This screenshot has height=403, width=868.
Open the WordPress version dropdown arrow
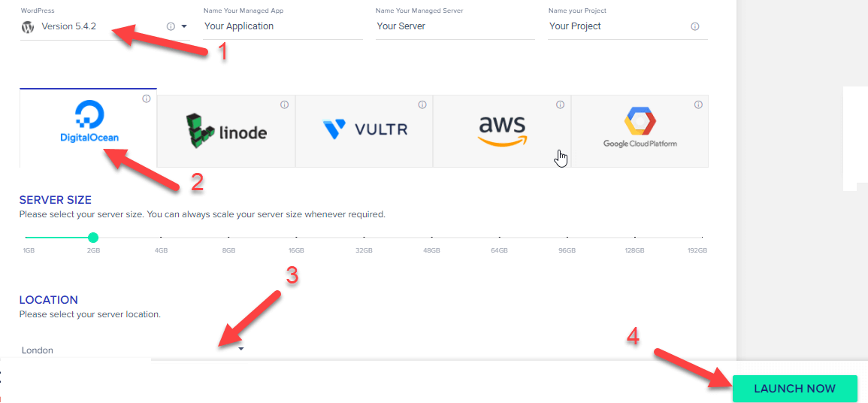point(184,26)
